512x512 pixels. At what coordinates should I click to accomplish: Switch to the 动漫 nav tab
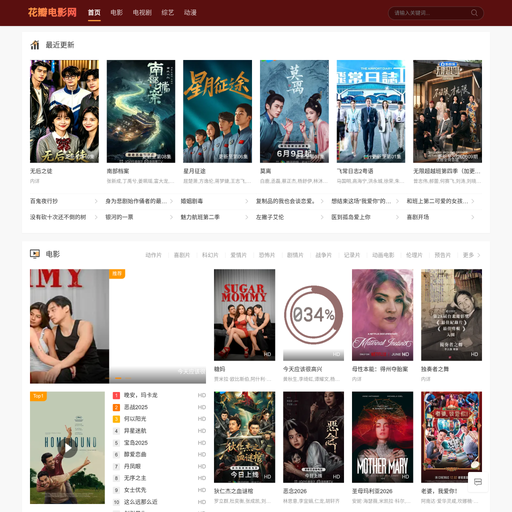pyautogui.click(x=190, y=13)
